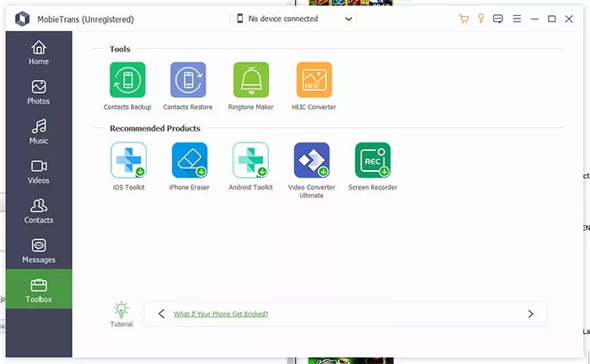This screenshot has height=364, width=590.
Task: Open the shopping cart purchase icon
Action: [464, 19]
